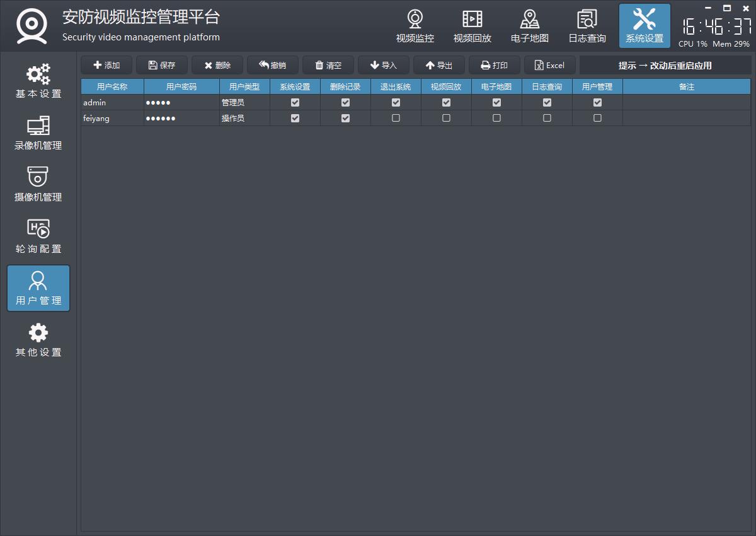Select 录像机管理 recorder management in sidebar
This screenshot has height=536, width=756.
tap(38, 133)
